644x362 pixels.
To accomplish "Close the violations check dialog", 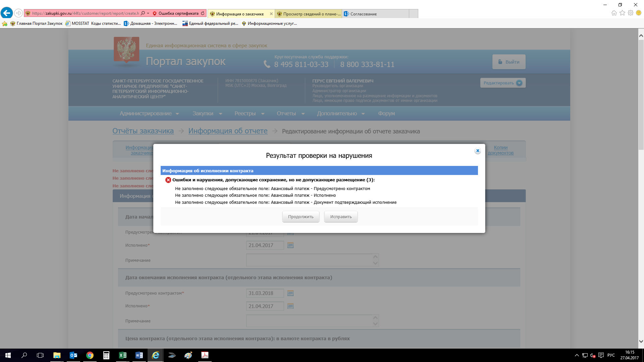I will (478, 151).
